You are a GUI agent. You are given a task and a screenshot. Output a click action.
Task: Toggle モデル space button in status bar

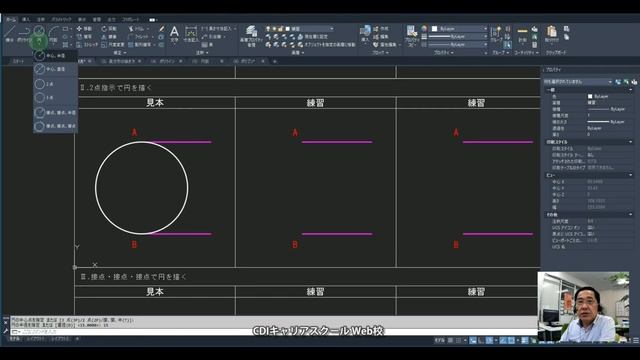tap(440, 340)
